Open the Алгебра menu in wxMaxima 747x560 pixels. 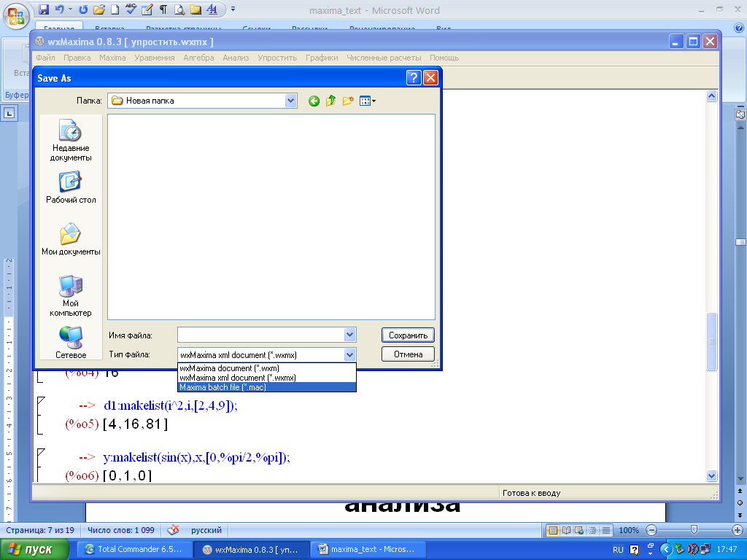click(198, 58)
